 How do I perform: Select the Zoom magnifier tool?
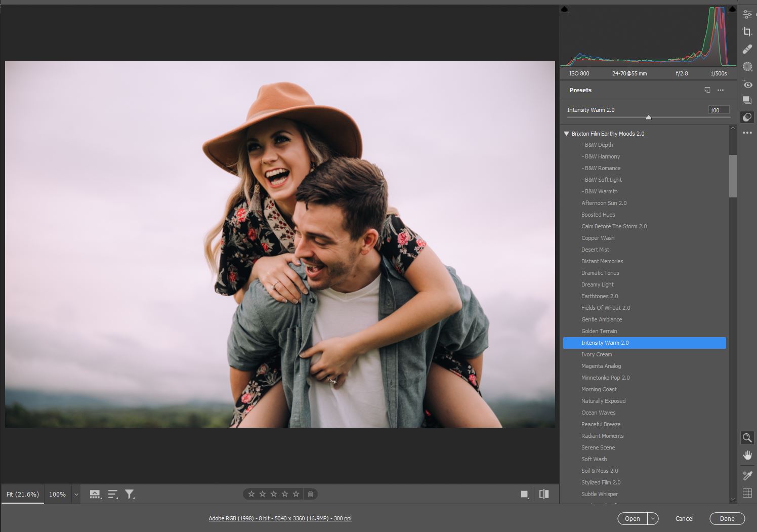coord(747,438)
